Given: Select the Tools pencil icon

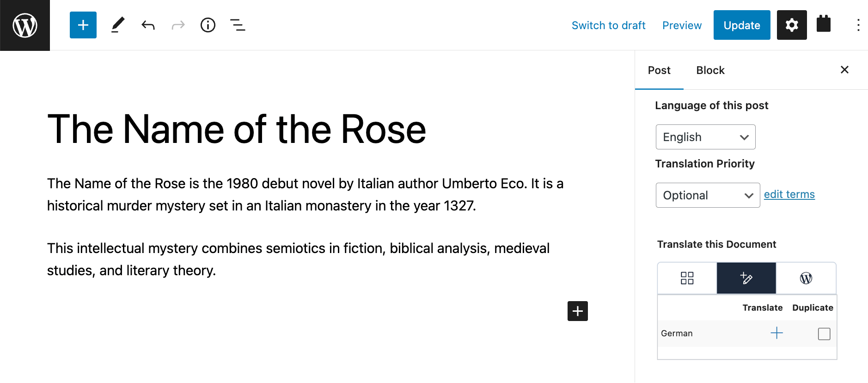Looking at the screenshot, I should (118, 25).
